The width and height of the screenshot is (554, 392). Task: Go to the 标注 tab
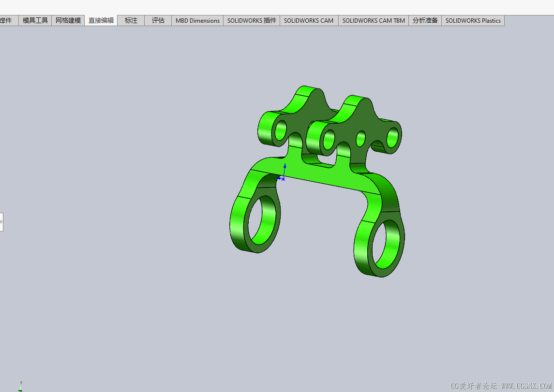coord(131,20)
